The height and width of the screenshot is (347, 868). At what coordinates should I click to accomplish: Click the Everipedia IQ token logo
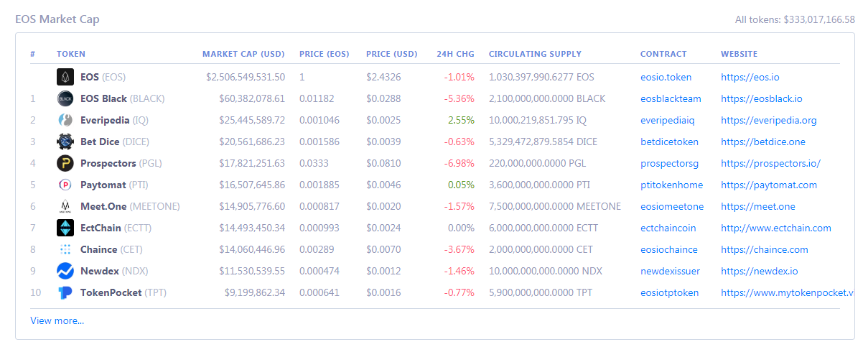pos(65,120)
